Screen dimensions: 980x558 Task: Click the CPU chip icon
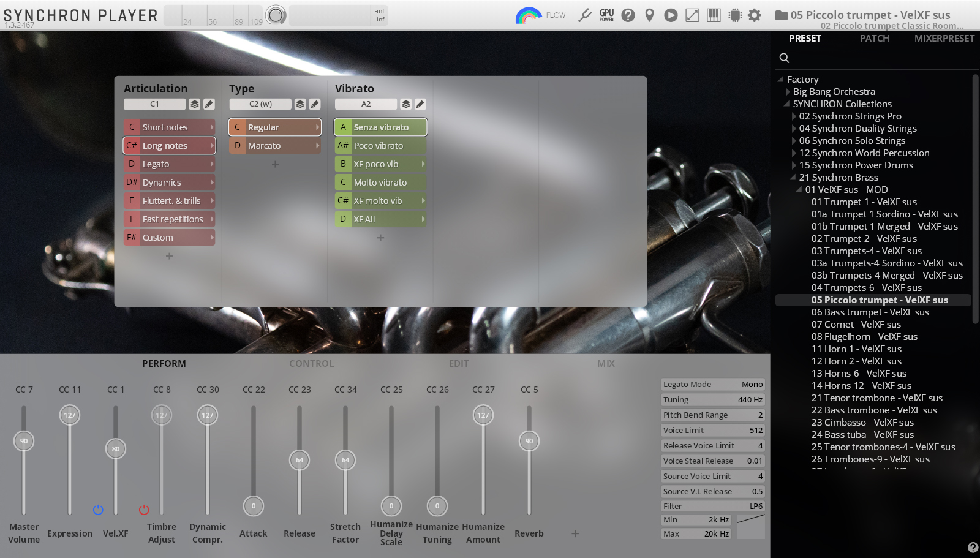(x=735, y=15)
